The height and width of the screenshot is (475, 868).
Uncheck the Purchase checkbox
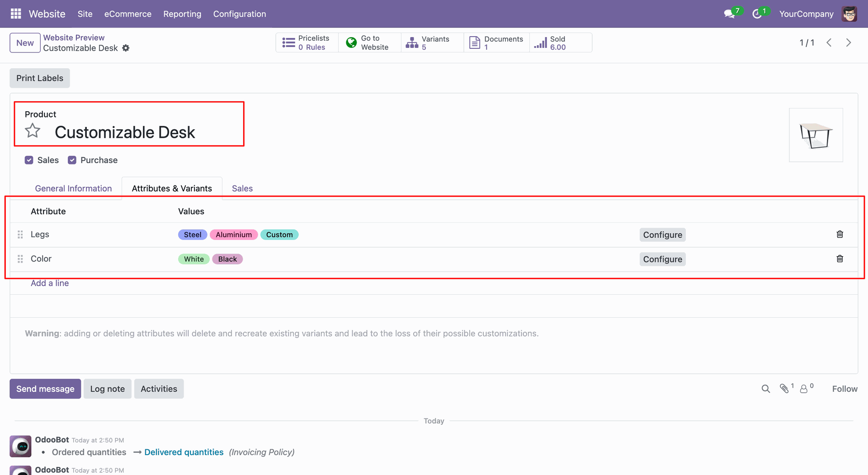point(72,160)
